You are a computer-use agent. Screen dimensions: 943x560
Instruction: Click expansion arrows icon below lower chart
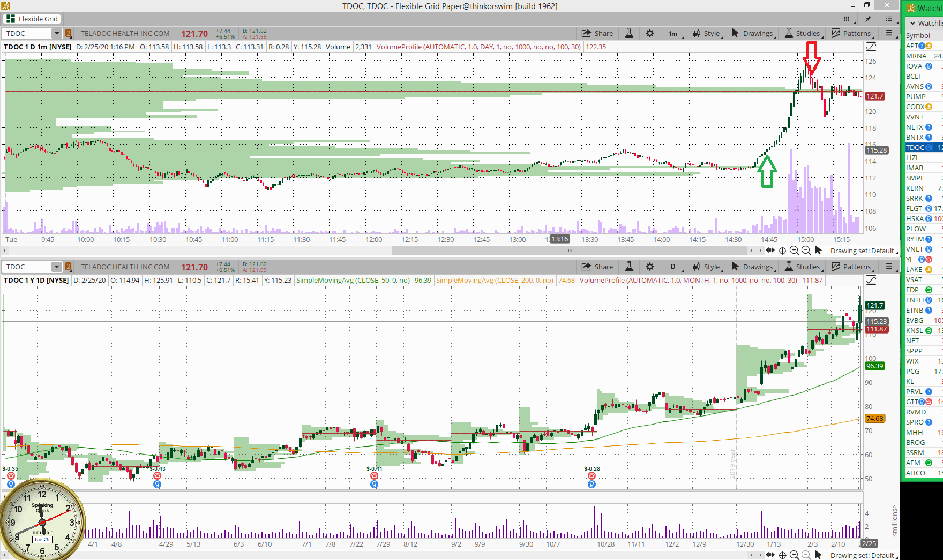tap(770, 555)
